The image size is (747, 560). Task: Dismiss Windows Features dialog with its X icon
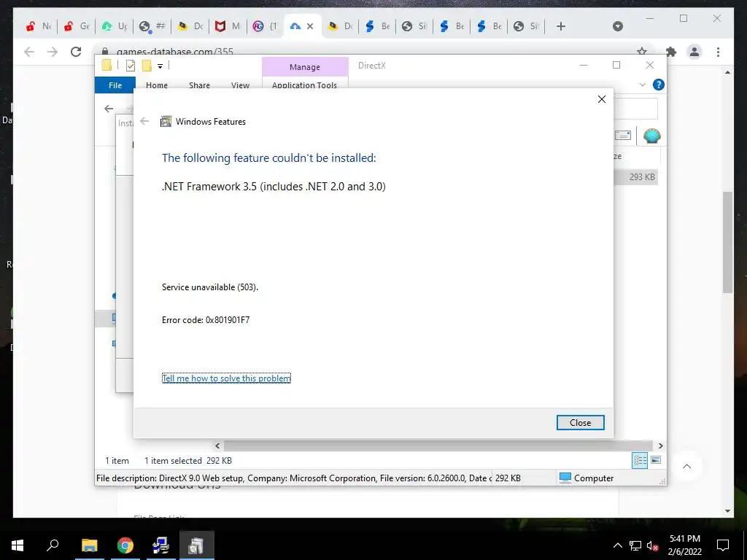click(602, 99)
